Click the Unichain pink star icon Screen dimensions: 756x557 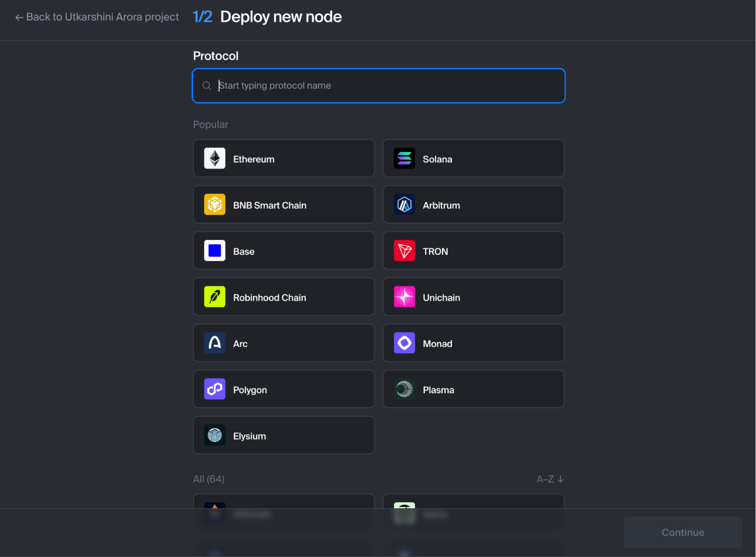click(x=404, y=297)
